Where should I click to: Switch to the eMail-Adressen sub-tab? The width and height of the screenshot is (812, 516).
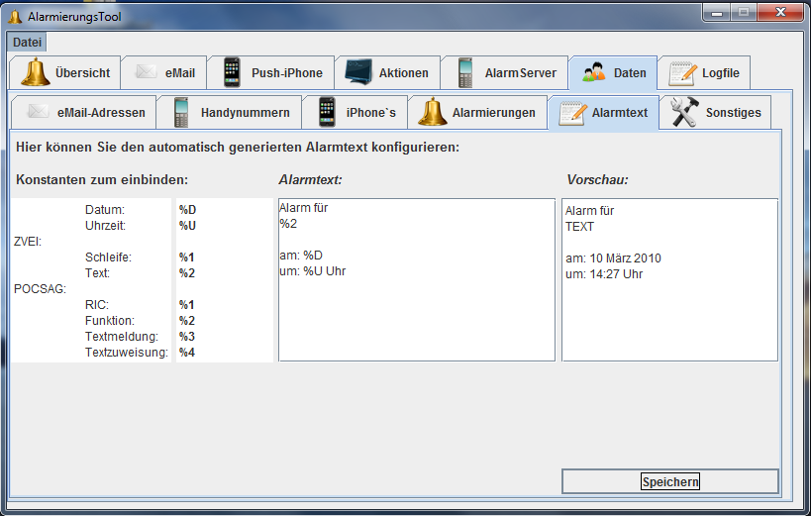[87, 113]
